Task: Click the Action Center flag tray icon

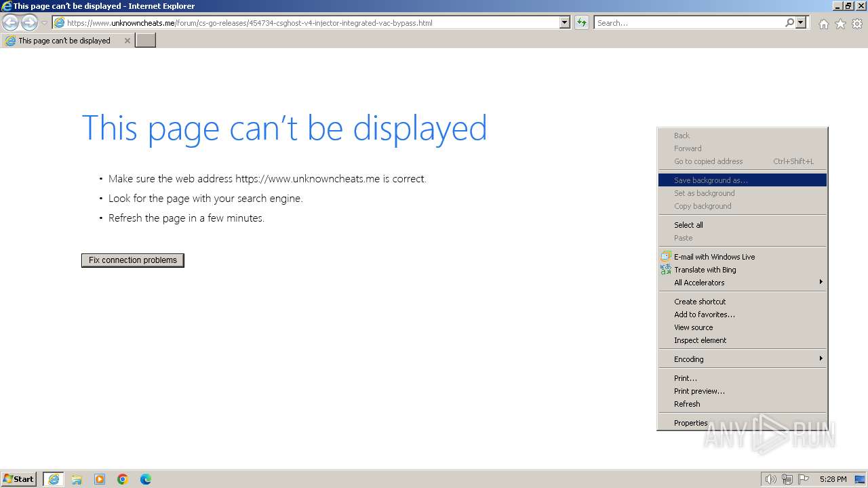Action: pos(804,479)
